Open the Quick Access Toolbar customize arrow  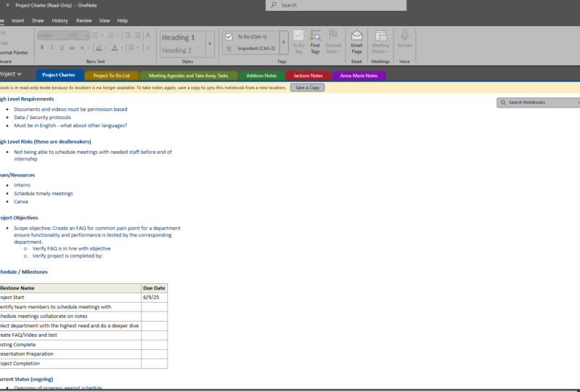pyautogui.click(x=7, y=5)
